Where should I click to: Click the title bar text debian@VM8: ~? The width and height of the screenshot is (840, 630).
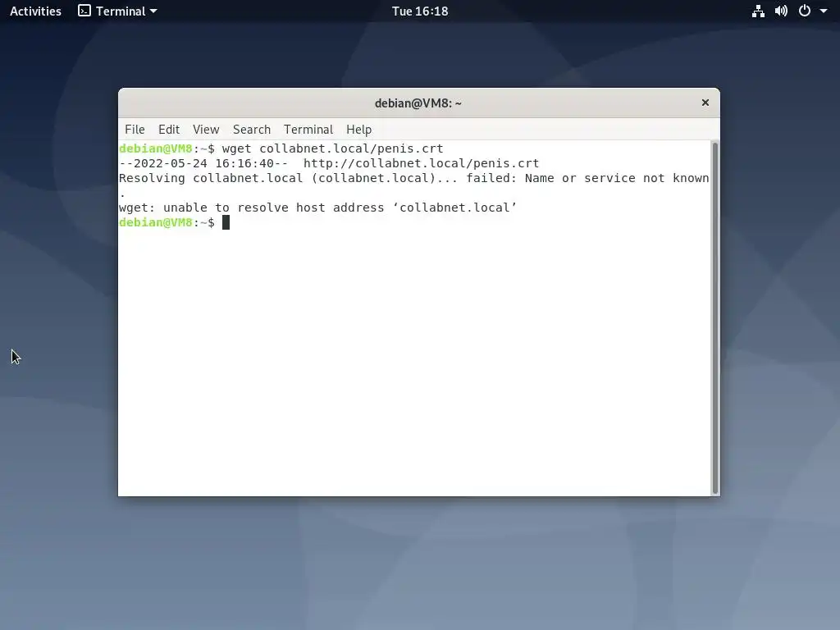418,103
